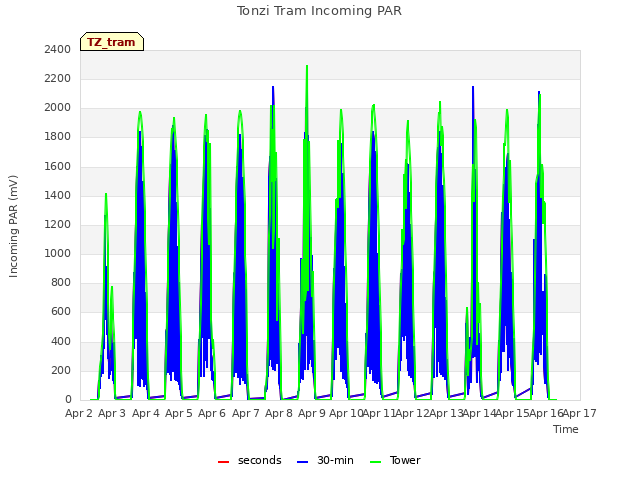Click the 200 y-axis tick label

tap(61, 371)
